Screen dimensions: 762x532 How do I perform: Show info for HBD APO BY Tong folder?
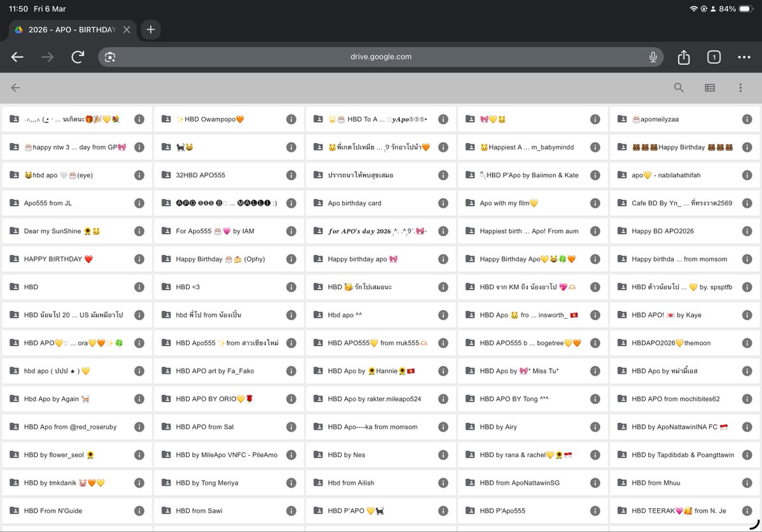coord(595,399)
